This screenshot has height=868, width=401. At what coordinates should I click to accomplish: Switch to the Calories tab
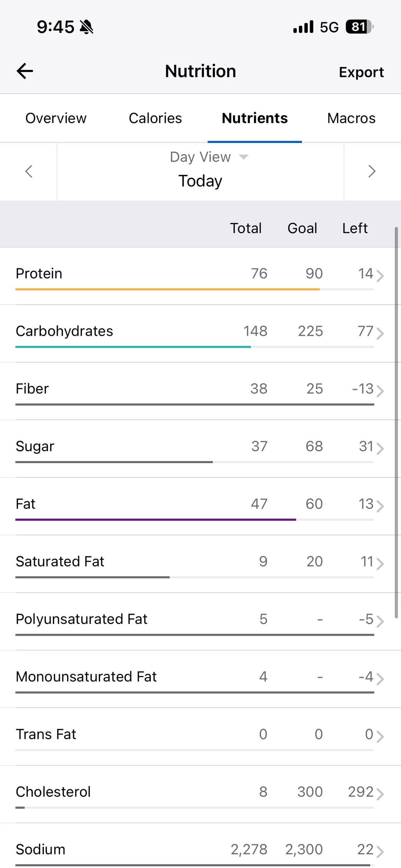coord(155,118)
